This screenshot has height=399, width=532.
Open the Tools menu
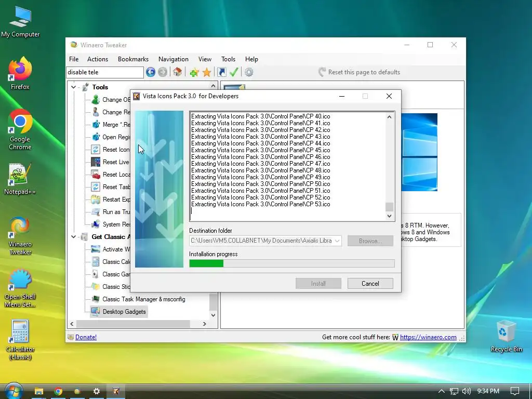(229, 59)
